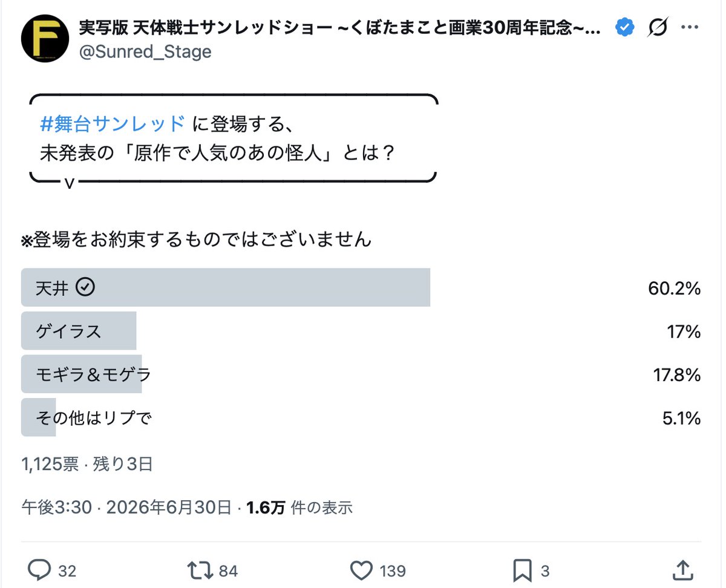Click the selected checkmark beside 天井
Screen dimensions: 726x588
[x=86, y=288]
